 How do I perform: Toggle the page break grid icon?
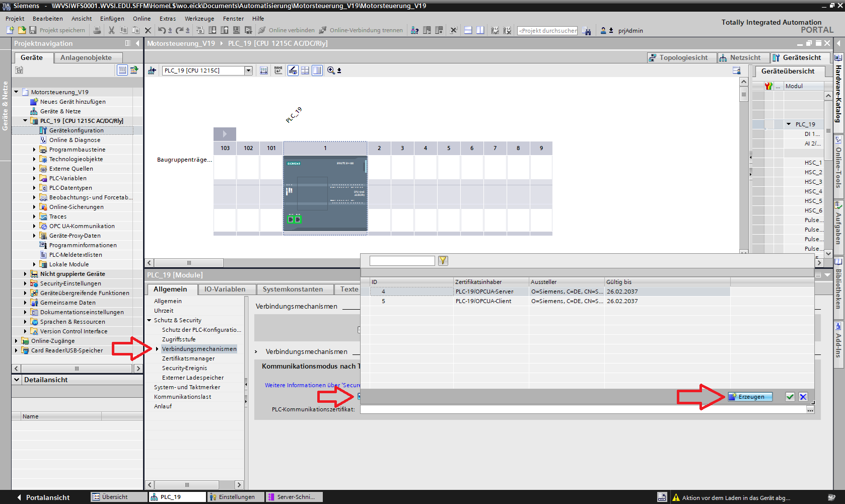point(305,70)
